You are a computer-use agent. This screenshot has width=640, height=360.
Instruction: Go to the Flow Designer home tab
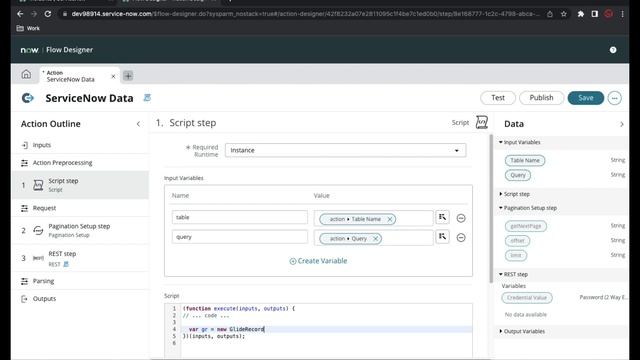coord(26,75)
